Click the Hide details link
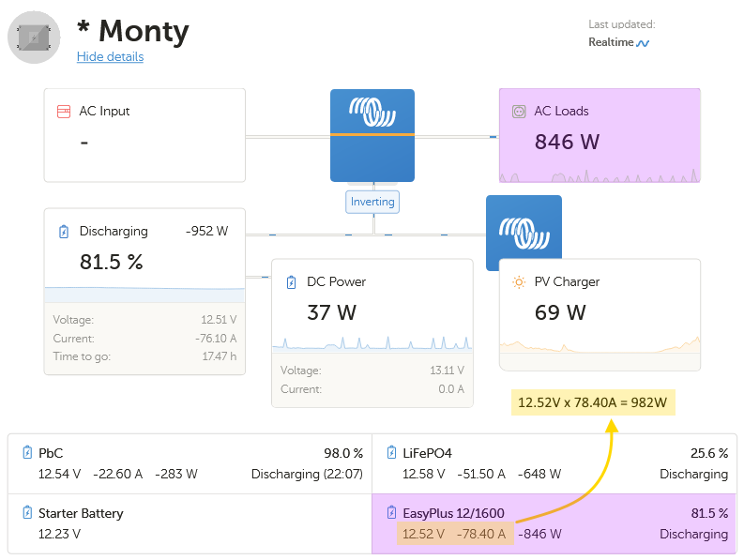744x560 pixels. pos(110,56)
